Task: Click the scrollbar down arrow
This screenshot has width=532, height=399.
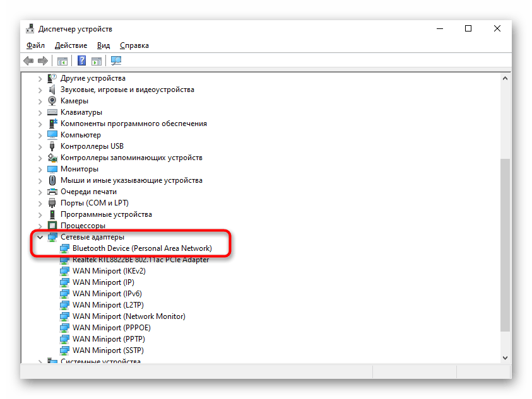Action: pos(505,358)
